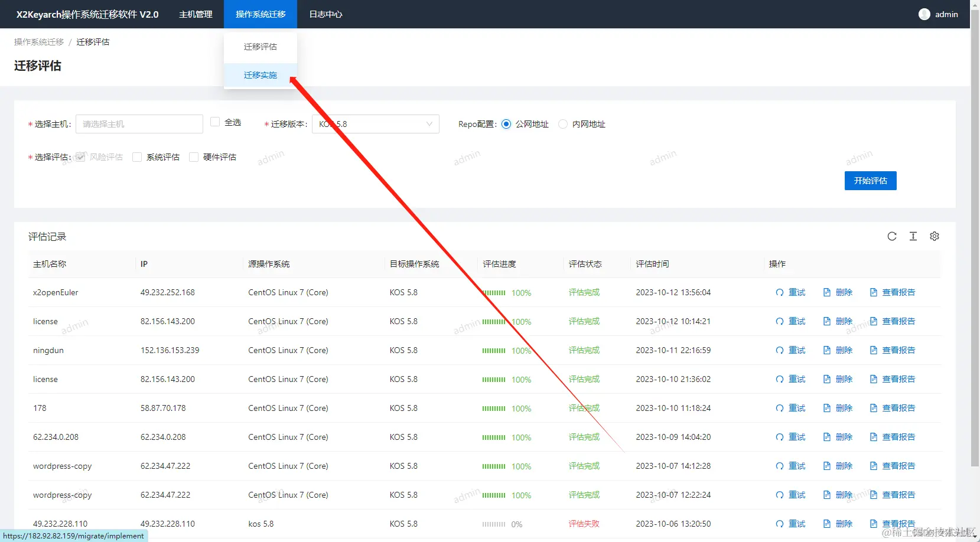Click delete icon for 62.234.0.208 row
Image resolution: width=980 pixels, height=542 pixels.
click(827, 437)
